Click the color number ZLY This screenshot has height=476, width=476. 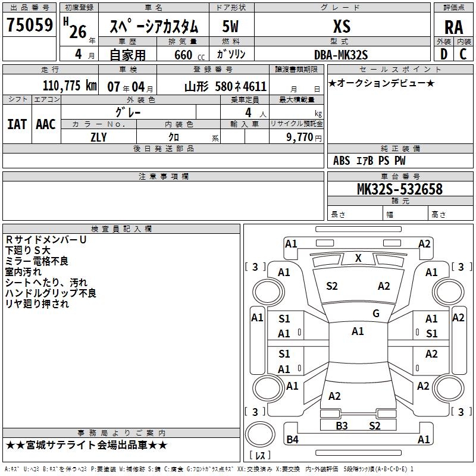[99, 137]
